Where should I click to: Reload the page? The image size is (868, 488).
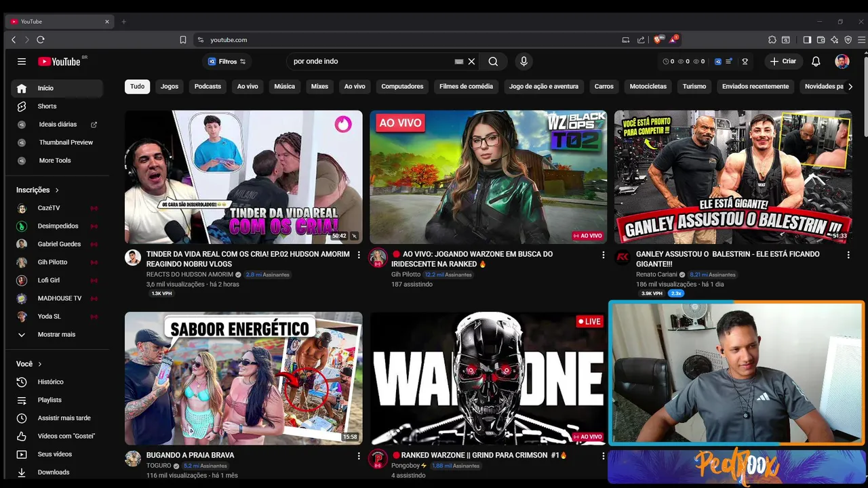(41, 40)
